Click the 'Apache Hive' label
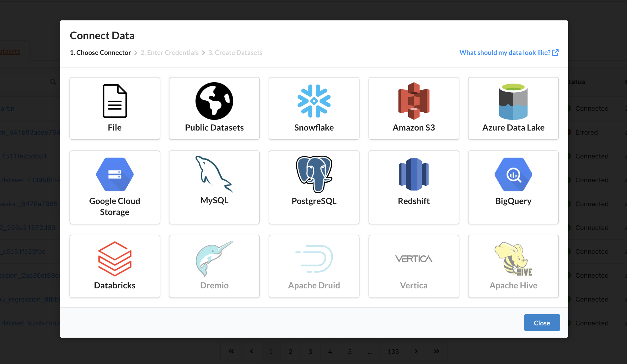 coord(513,285)
